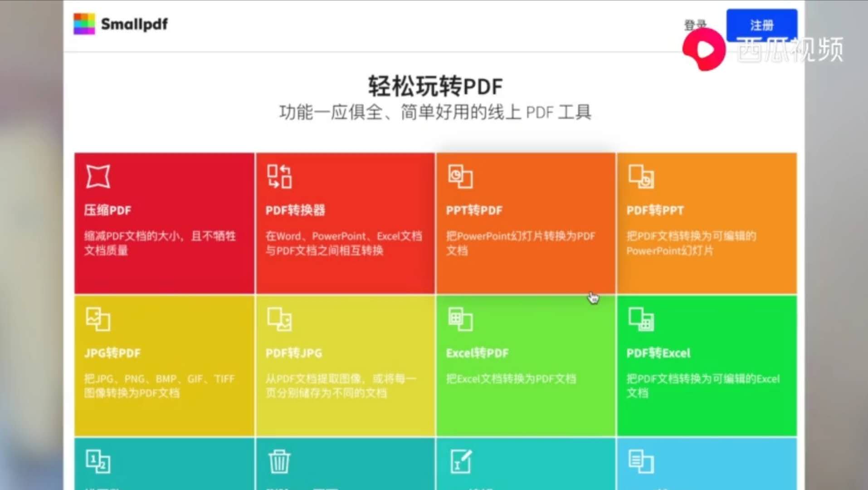The image size is (868, 490).
Task: Click the PDF转PPT icon
Action: pyautogui.click(x=641, y=176)
